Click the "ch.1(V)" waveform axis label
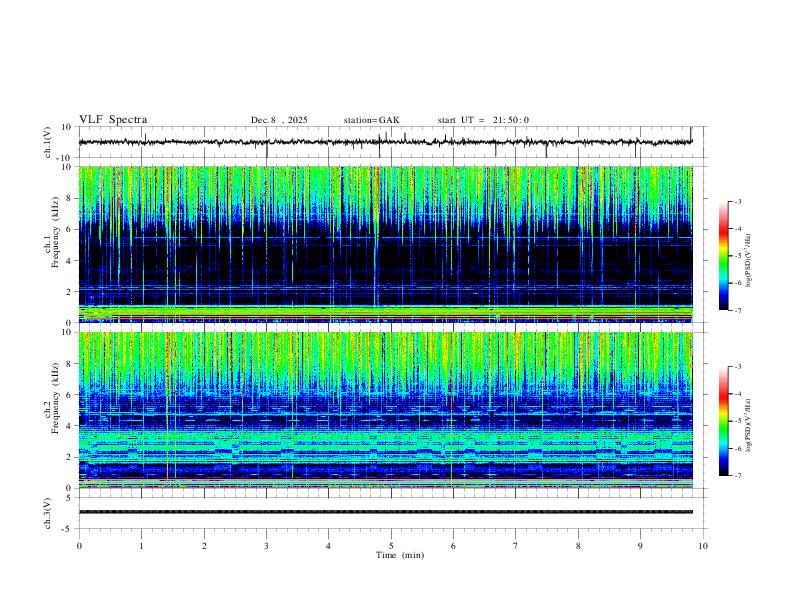The width and height of the screenshot is (792, 612). click(48, 142)
